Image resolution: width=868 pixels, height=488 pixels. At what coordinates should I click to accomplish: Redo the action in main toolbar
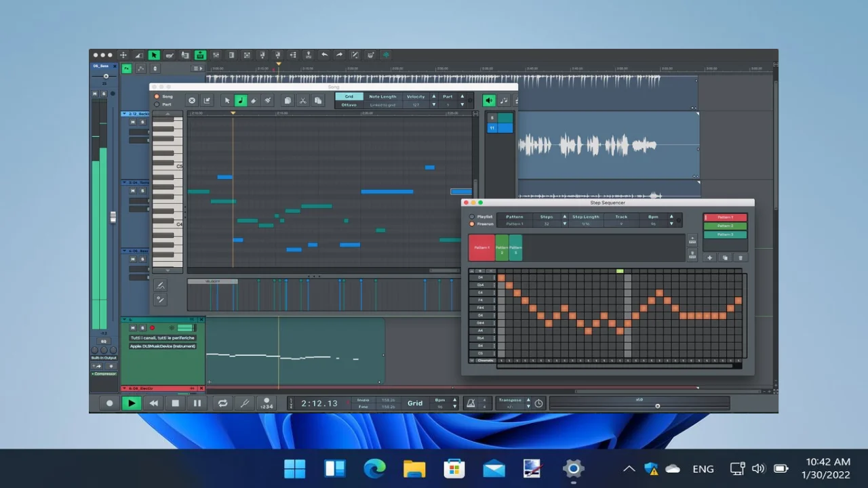[339, 55]
